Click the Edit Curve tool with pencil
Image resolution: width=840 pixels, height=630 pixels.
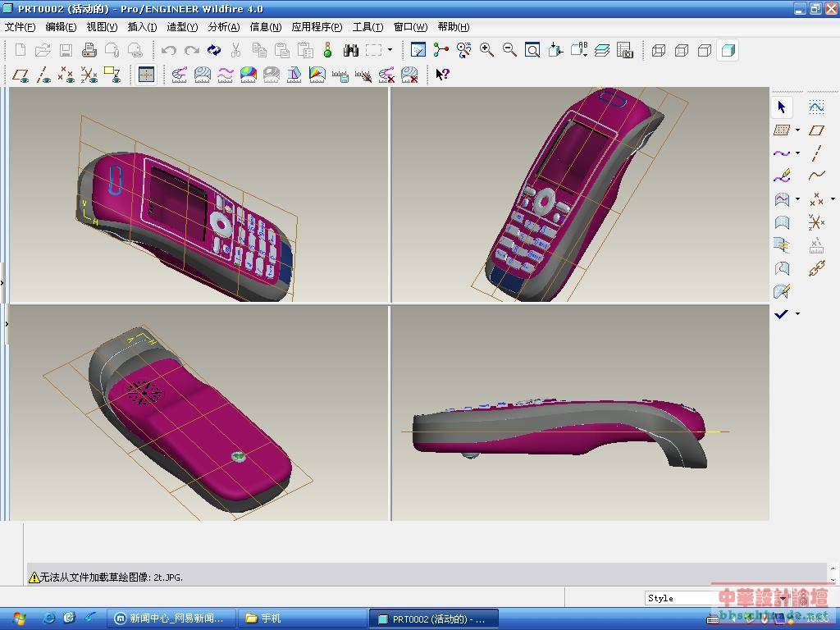782,176
